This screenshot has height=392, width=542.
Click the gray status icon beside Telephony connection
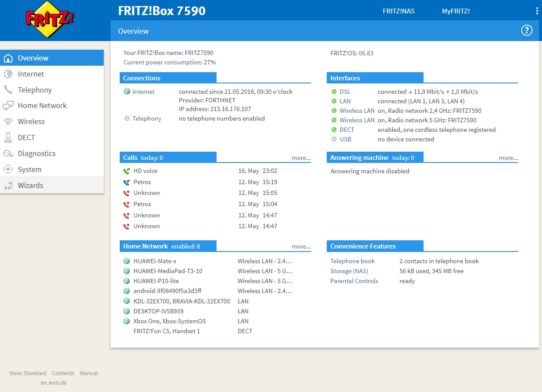pos(127,118)
